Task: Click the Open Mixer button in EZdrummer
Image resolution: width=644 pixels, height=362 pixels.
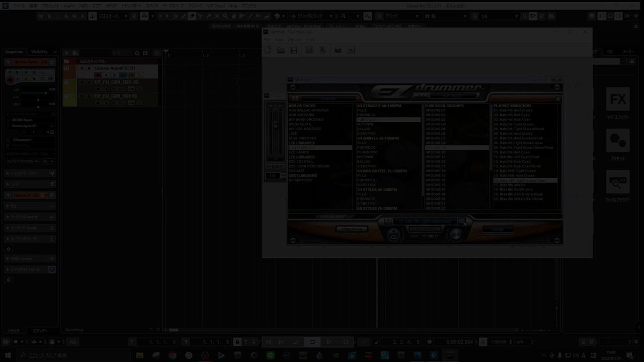Action: 352,229
